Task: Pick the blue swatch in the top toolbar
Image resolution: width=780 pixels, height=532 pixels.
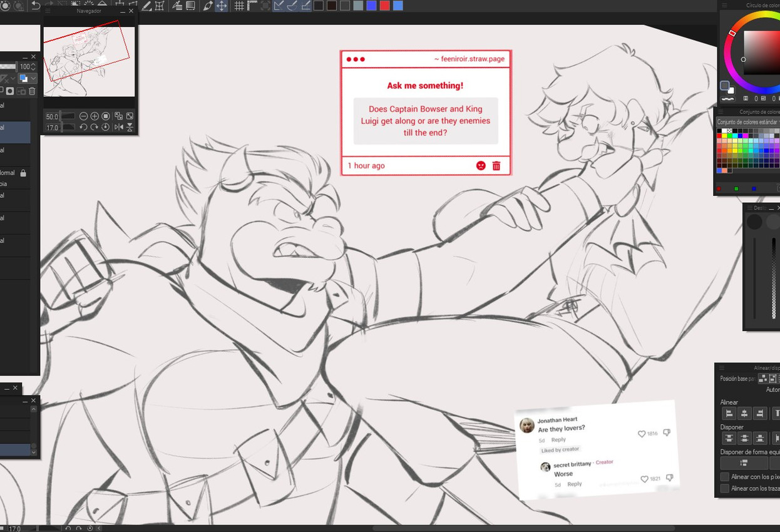Action: pos(372,6)
